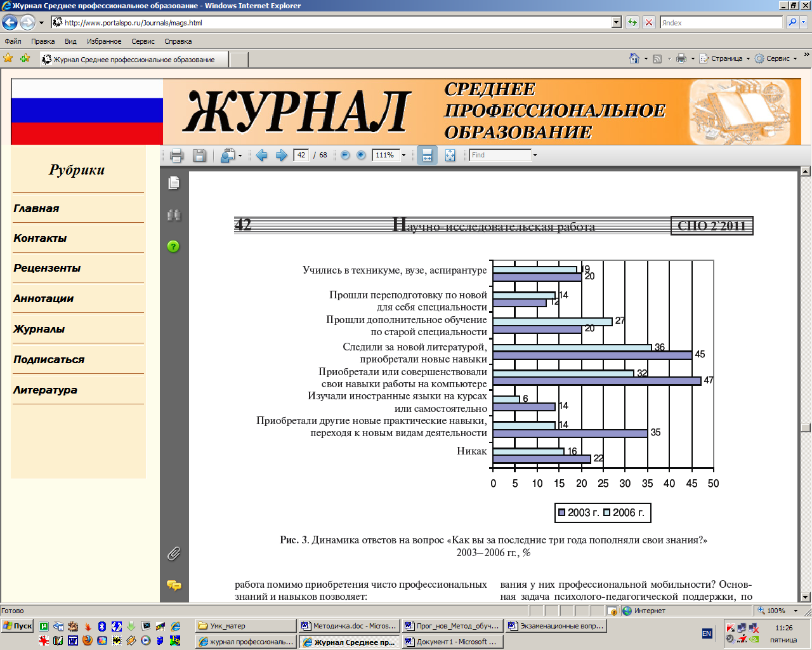Toggle fit one full page view
Viewport: 812px width, 650px height.
click(x=450, y=156)
